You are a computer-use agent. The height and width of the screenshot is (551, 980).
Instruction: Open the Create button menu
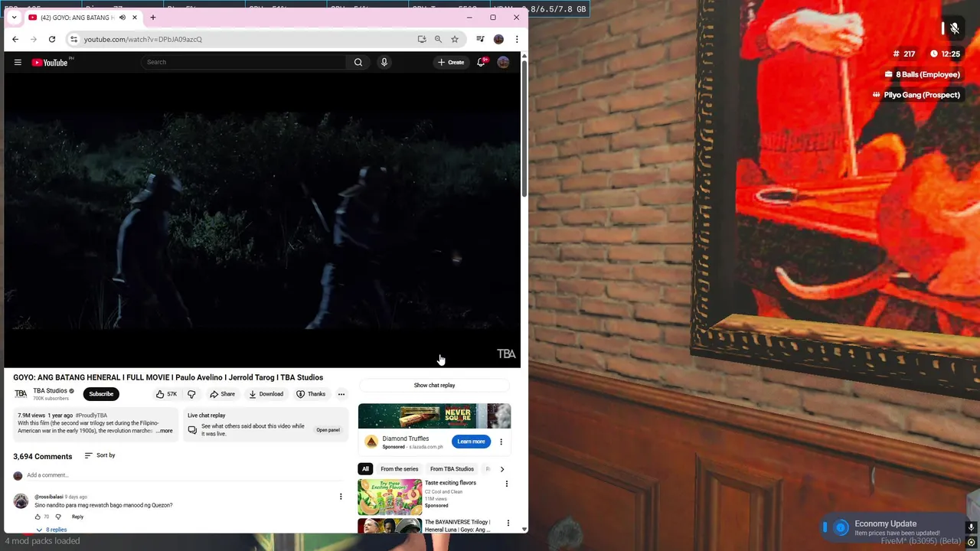[451, 62]
